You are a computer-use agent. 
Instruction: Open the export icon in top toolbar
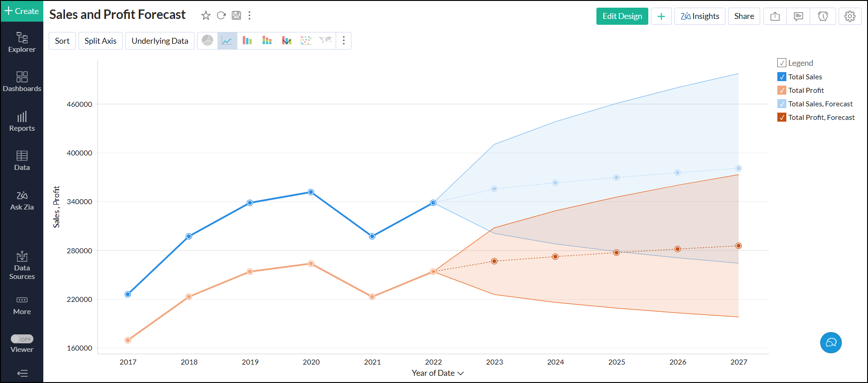(x=775, y=16)
